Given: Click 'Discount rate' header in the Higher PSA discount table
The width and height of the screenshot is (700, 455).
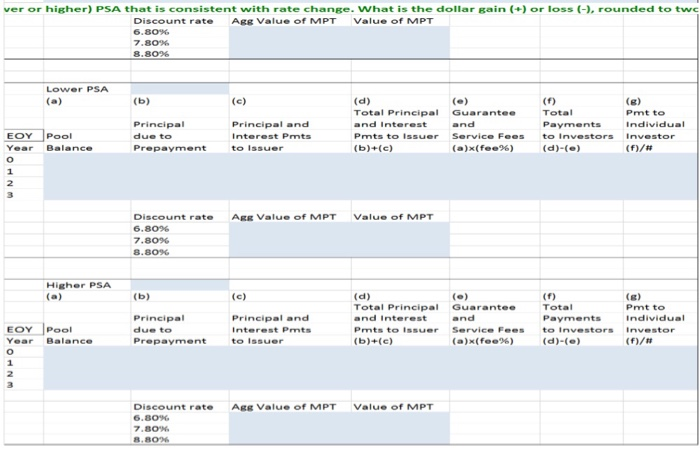Looking at the screenshot, I should click(x=173, y=407).
